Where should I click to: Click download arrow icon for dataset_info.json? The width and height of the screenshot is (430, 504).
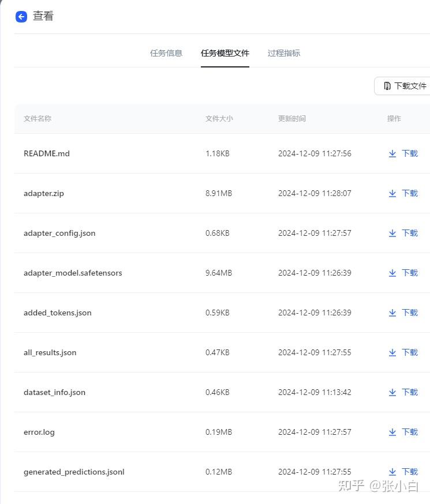392,393
